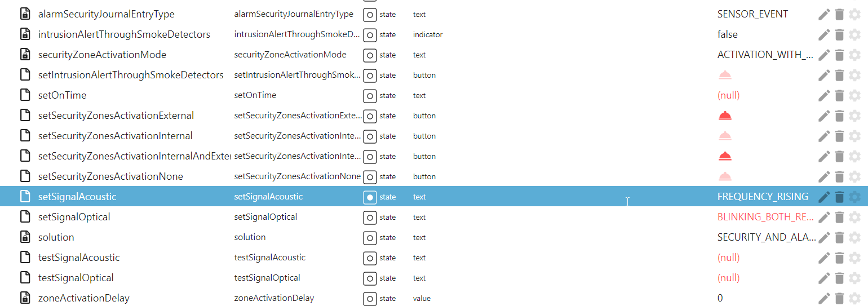Select the testSignalAcoustic row
Image resolution: width=868 pixels, height=306 pixels.
click(434, 258)
